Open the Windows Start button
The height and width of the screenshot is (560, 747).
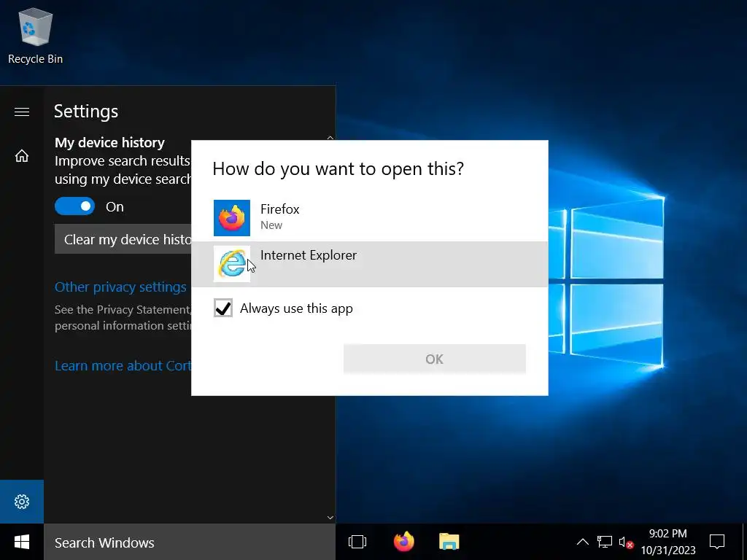[22, 542]
